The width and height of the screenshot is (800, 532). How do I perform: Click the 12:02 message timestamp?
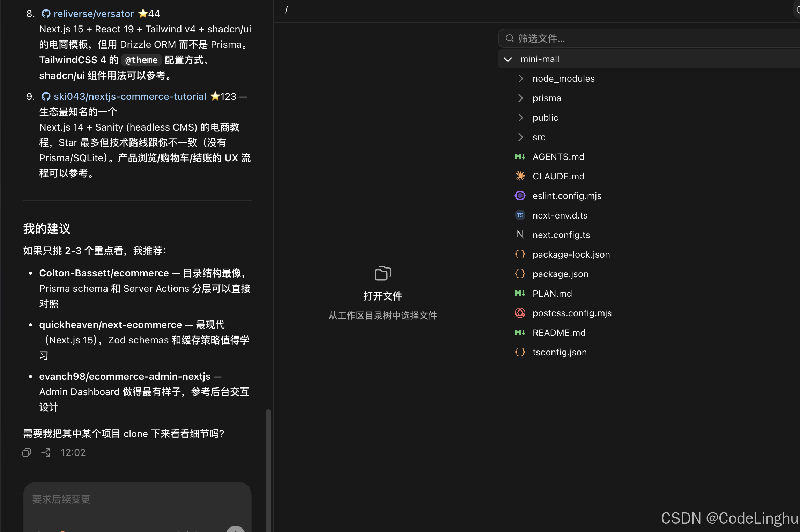click(x=73, y=452)
